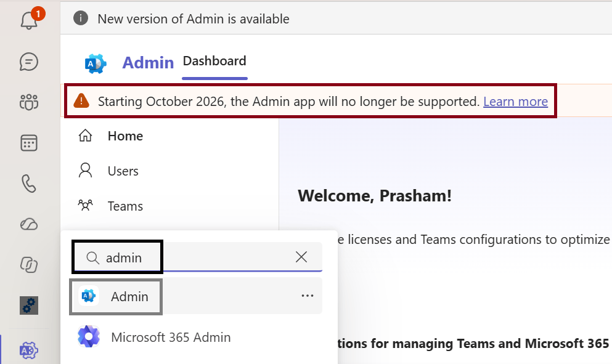Click the info icon in update banner

[81, 18]
